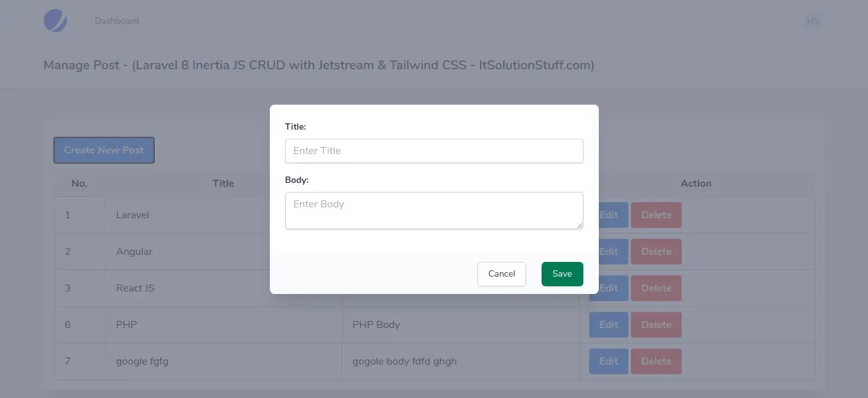The height and width of the screenshot is (398, 868).
Task: Open the Dashboard navigation link
Action: (116, 21)
